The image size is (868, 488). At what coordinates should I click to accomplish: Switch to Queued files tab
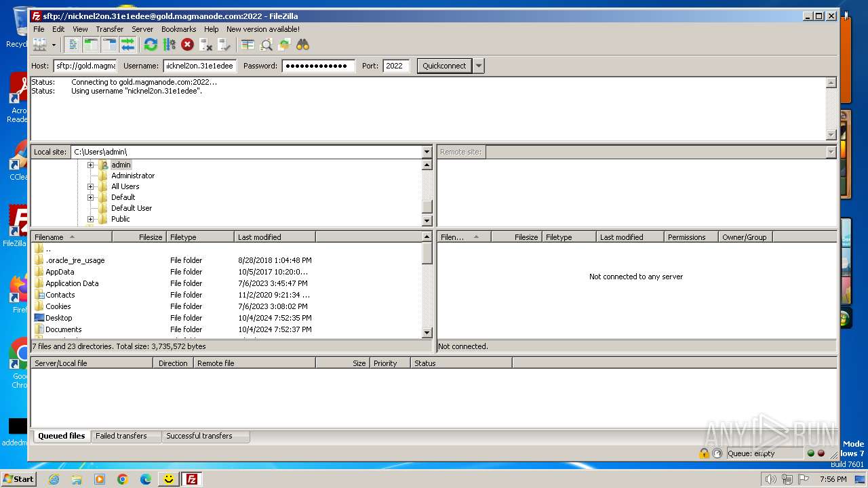coord(61,436)
